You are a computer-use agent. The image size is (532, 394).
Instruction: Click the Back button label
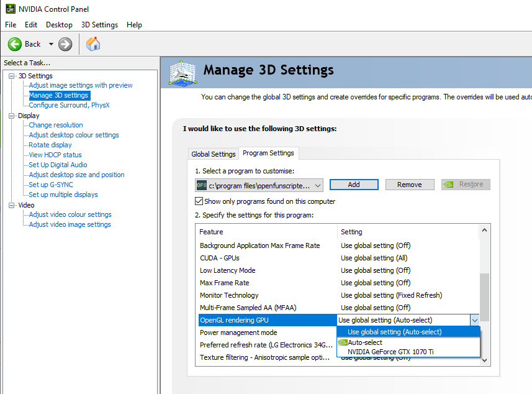[32, 44]
